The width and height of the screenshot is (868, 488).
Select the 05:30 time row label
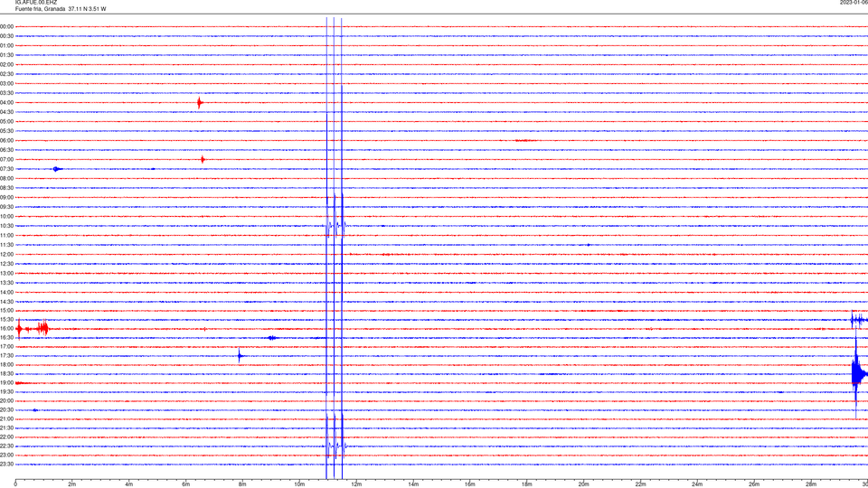6,131
